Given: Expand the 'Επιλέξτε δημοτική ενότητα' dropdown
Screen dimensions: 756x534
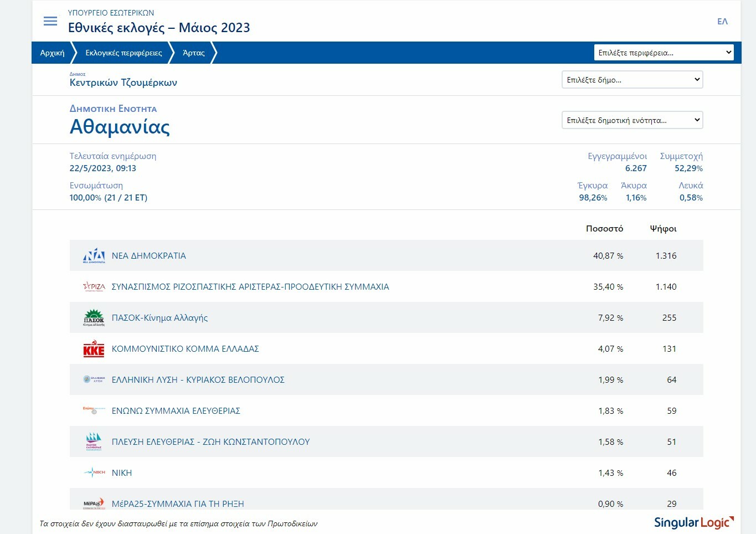Looking at the screenshot, I should [632, 120].
